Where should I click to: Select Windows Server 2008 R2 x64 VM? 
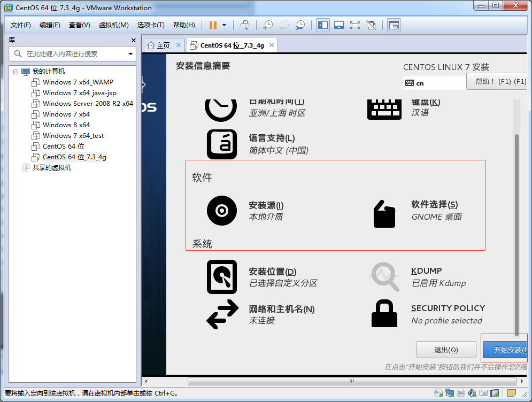[88, 104]
